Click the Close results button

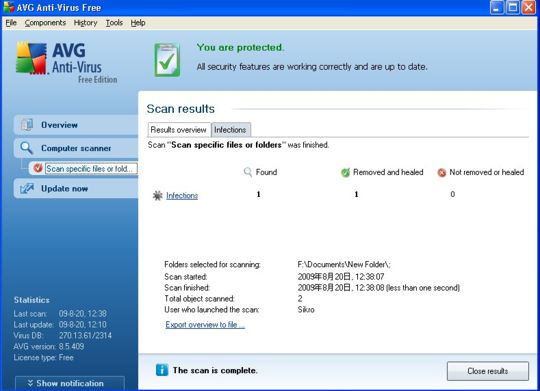pyautogui.click(x=488, y=371)
